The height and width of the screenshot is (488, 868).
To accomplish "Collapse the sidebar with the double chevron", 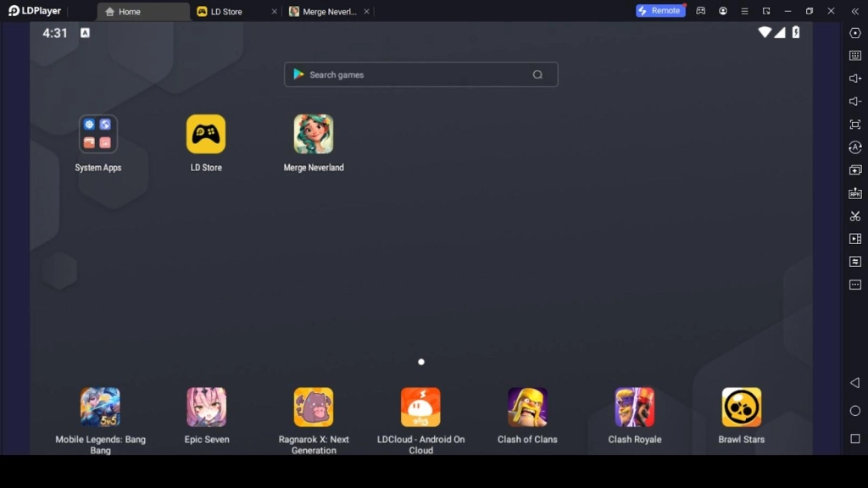I will click(x=854, y=11).
